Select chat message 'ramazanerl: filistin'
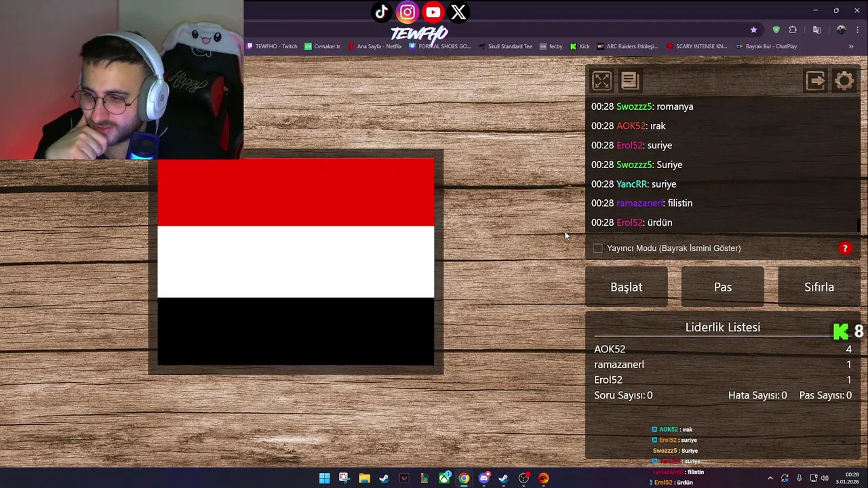868x488 pixels. coord(642,203)
